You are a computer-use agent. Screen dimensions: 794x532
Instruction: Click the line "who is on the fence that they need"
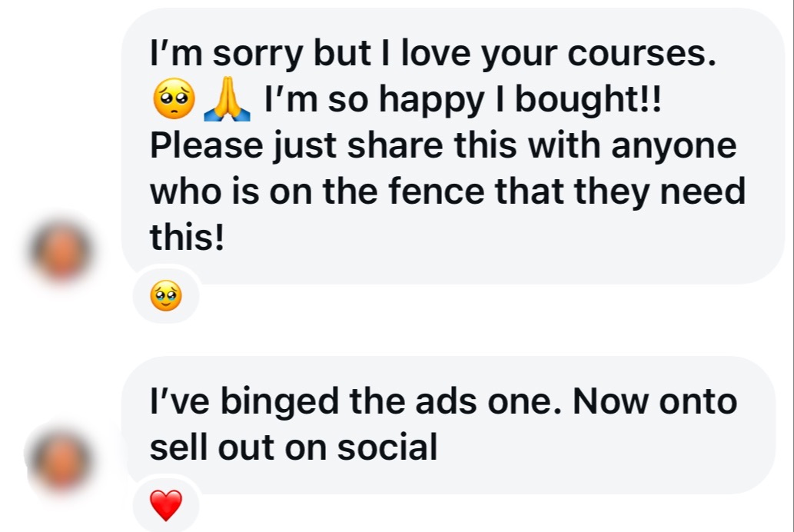(447, 191)
